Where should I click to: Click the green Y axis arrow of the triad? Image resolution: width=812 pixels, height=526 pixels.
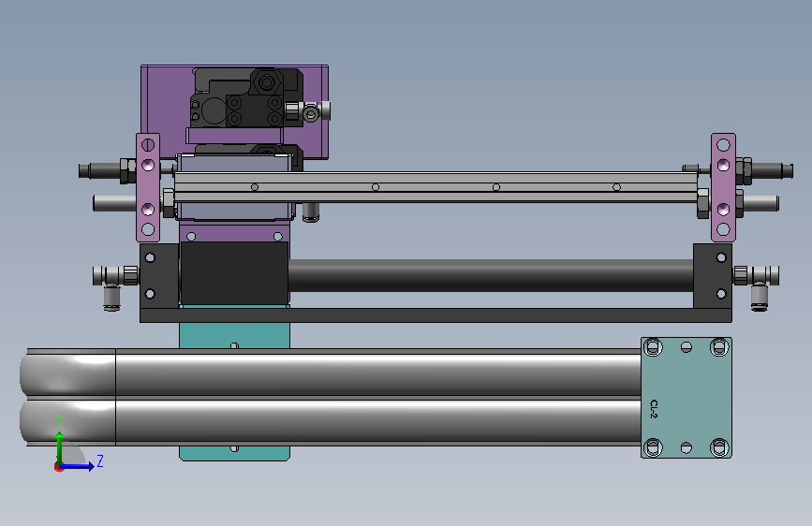[60, 446]
